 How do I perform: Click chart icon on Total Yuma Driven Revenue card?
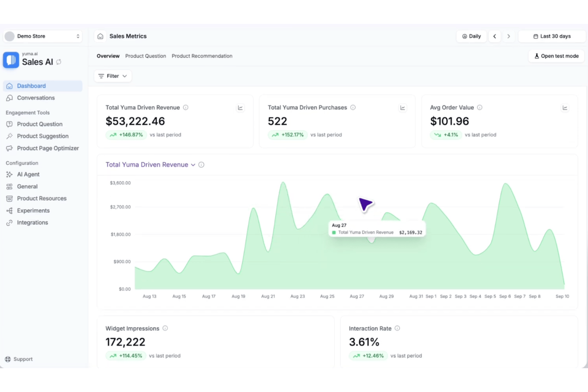(240, 108)
